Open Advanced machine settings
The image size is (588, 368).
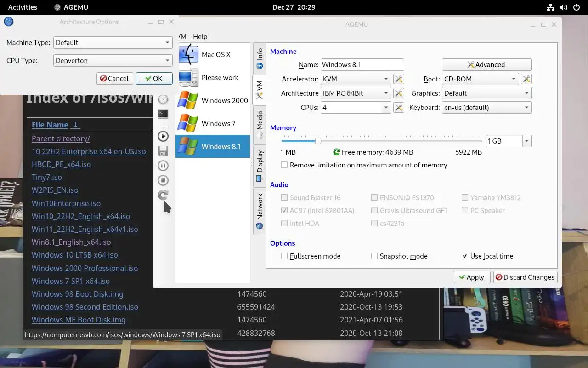click(486, 65)
